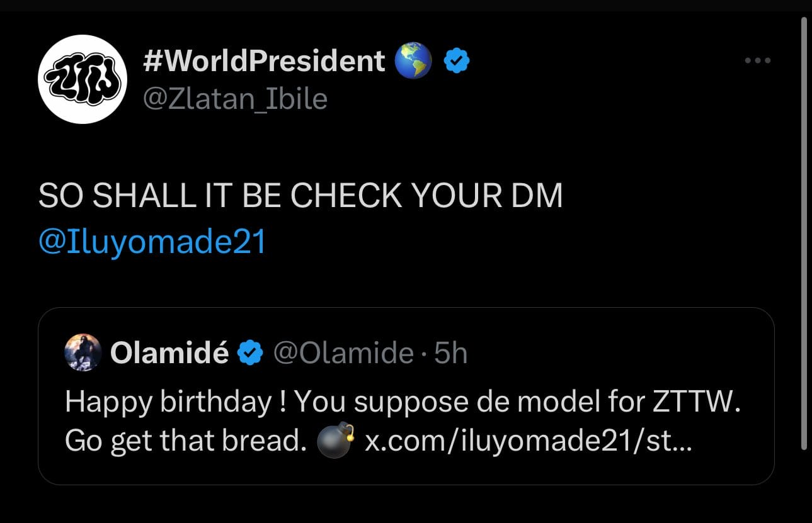Click the ZTTW logo profile avatar
The image size is (812, 523).
click(83, 80)
